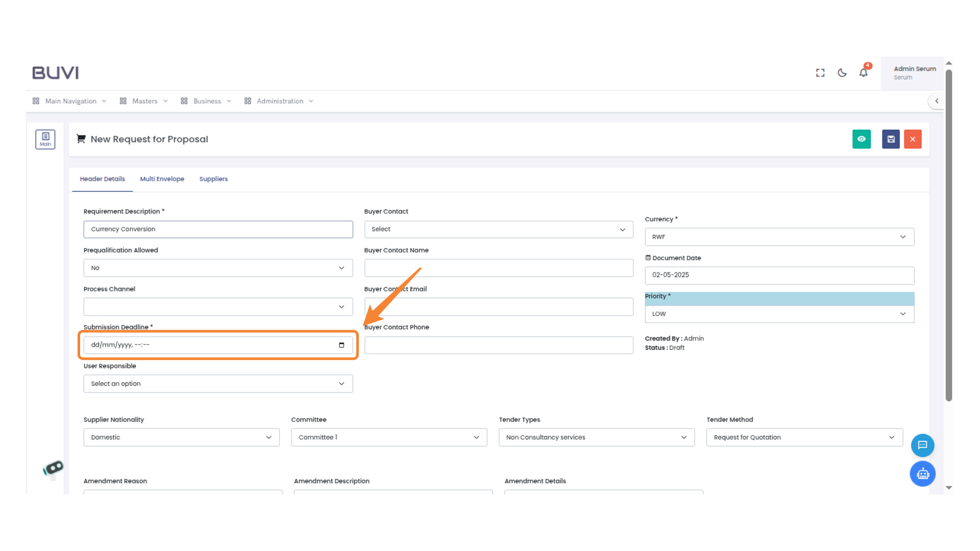Click the Requirement Description input field
The width and height of the screenshot is (980, 551).
point(218,230)
